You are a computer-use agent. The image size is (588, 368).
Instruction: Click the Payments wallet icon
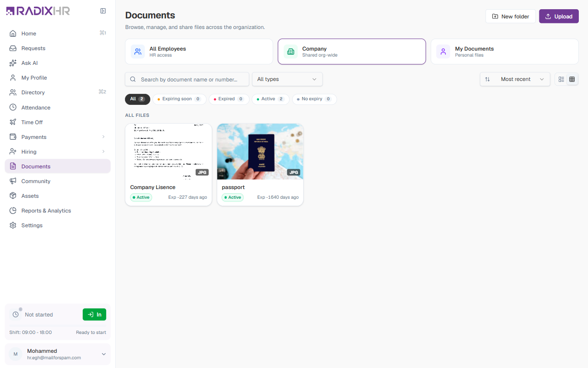click(x=13, y=137)
